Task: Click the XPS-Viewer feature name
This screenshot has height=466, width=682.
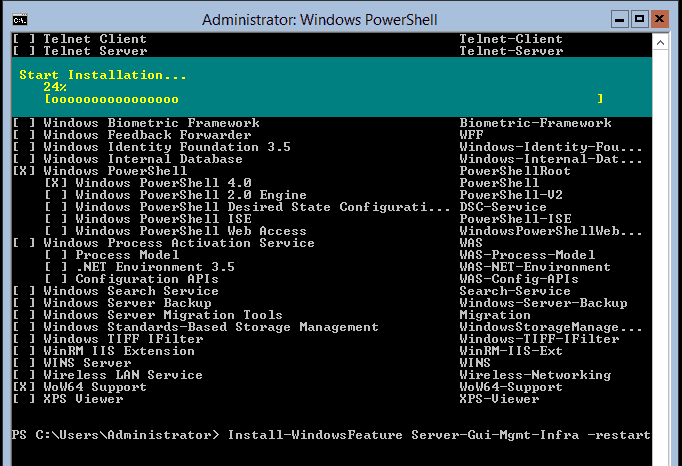Action: coord(499,399)
